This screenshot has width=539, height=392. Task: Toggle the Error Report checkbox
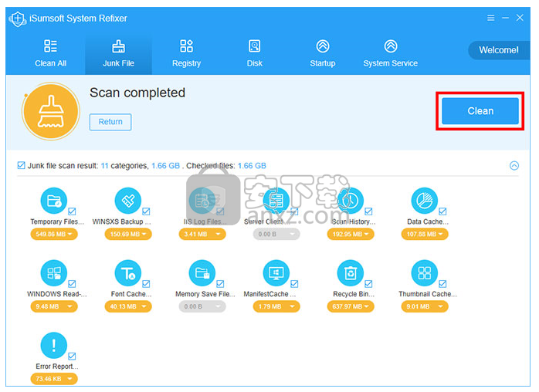tap(72, 356)
